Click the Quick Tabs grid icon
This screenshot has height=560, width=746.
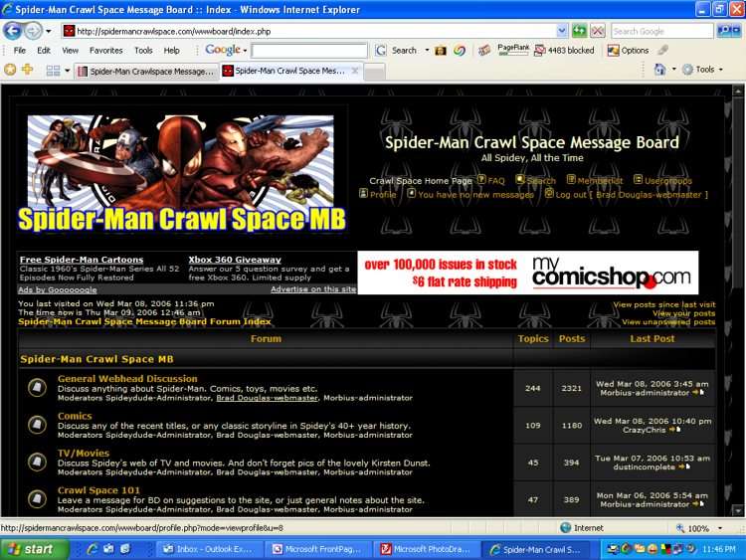click(53, 71)
